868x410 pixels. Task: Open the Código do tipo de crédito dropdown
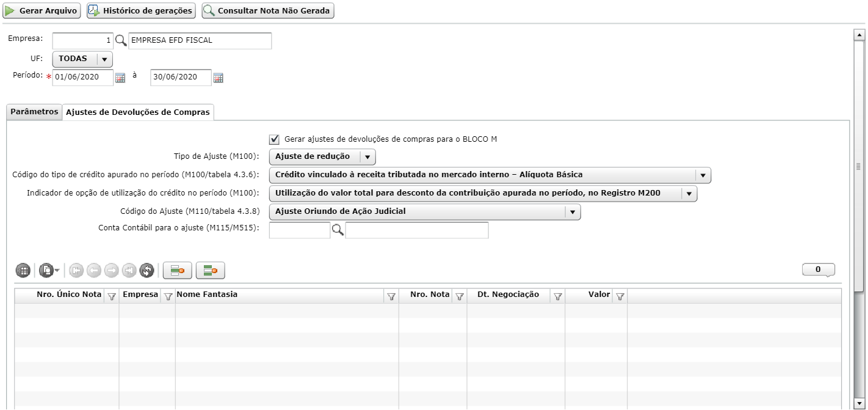(x=490, y=175)
